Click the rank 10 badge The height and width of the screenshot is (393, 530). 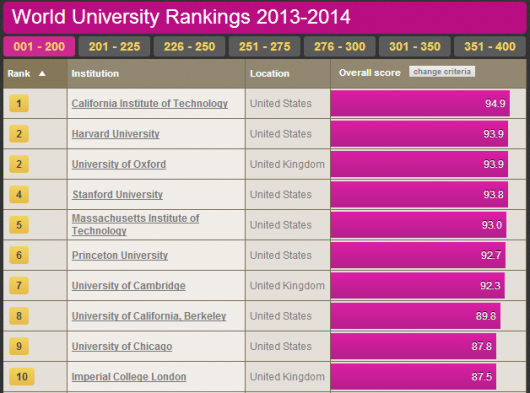(22, 377)
